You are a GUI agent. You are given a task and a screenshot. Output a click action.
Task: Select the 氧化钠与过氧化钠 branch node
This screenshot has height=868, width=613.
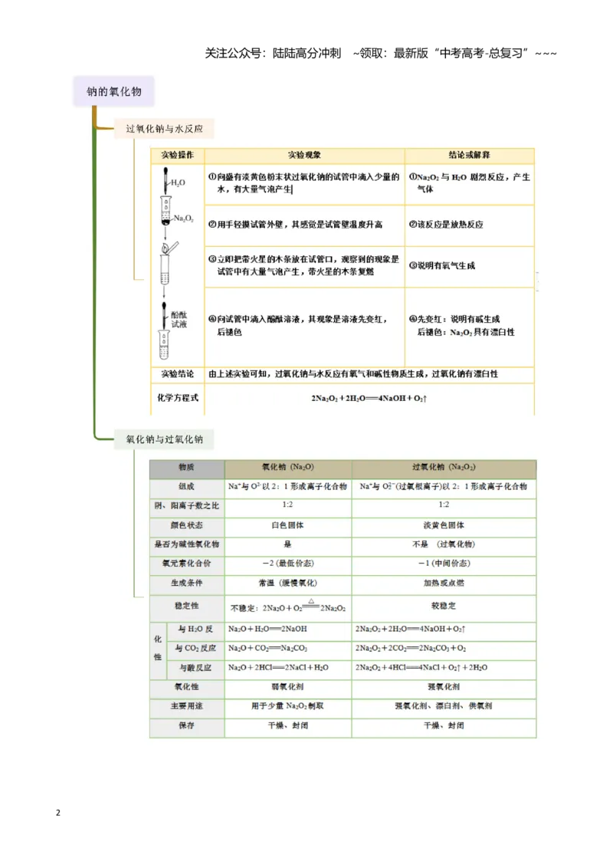164,439
